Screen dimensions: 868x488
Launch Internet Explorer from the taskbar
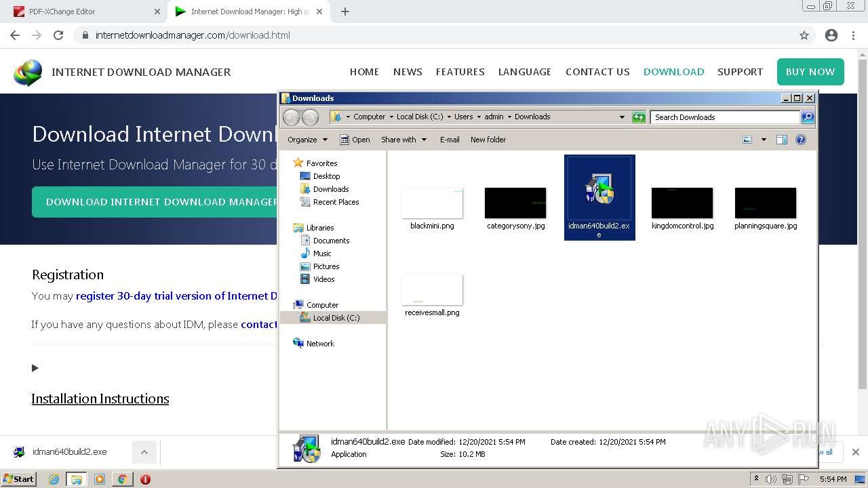tap(54, 479)
